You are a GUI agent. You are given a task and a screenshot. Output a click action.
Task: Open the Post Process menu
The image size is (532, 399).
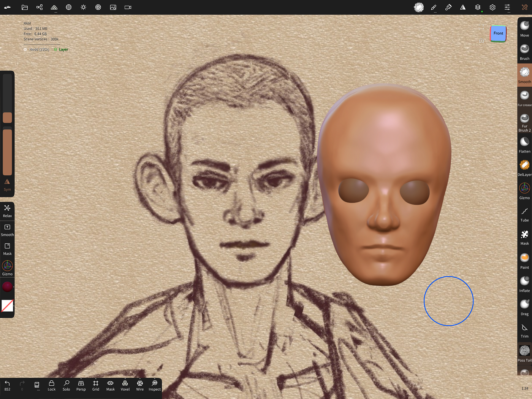pyautogui.click(x=98, y=7)
